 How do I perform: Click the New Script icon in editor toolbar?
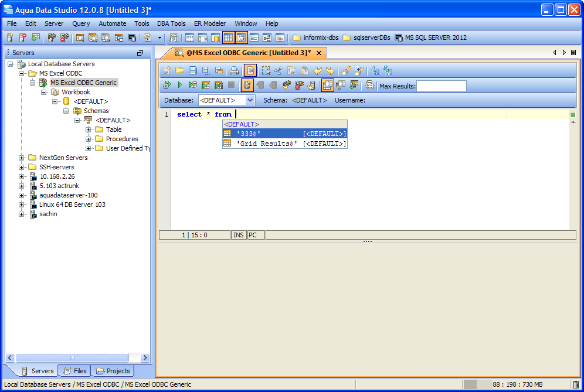[167, 70]
